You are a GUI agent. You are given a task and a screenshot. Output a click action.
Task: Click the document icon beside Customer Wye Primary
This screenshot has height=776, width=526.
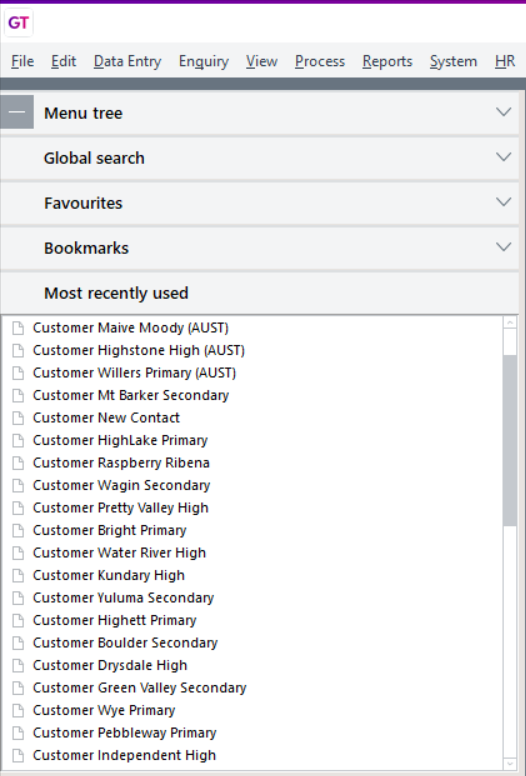pos(18,711)
